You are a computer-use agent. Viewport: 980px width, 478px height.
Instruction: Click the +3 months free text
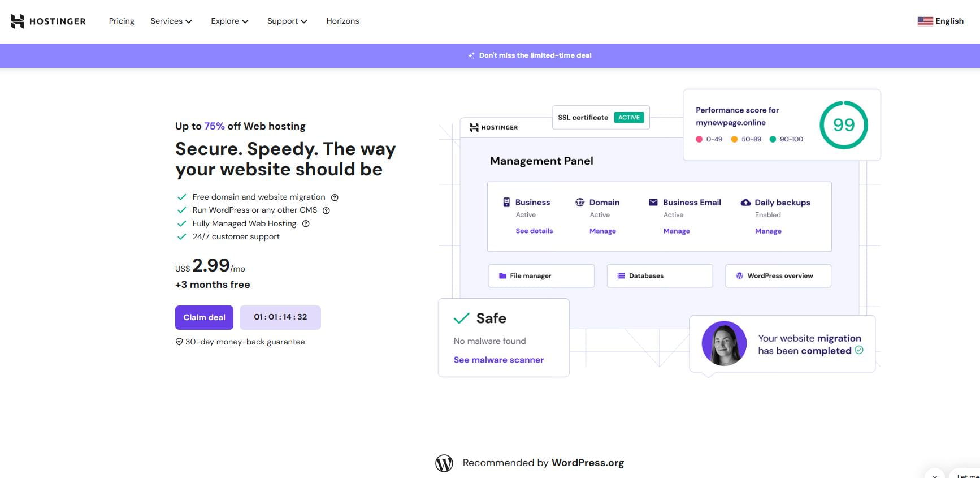tap(213, 285)
